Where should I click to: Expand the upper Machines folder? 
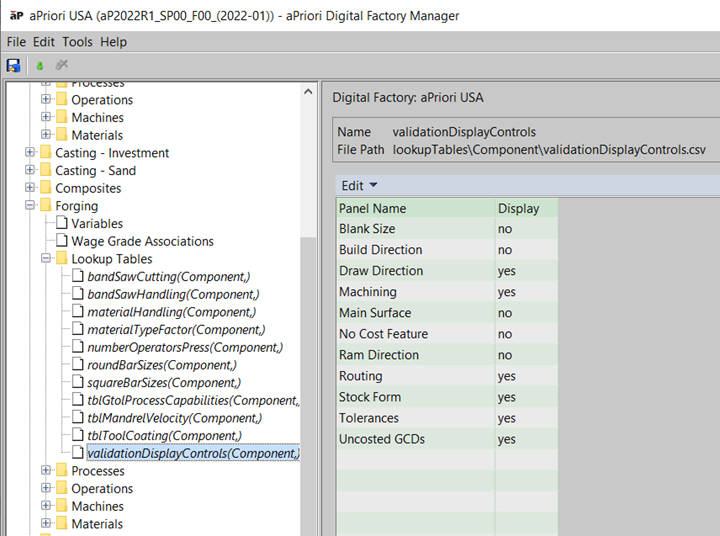click(x=45, y=117)
